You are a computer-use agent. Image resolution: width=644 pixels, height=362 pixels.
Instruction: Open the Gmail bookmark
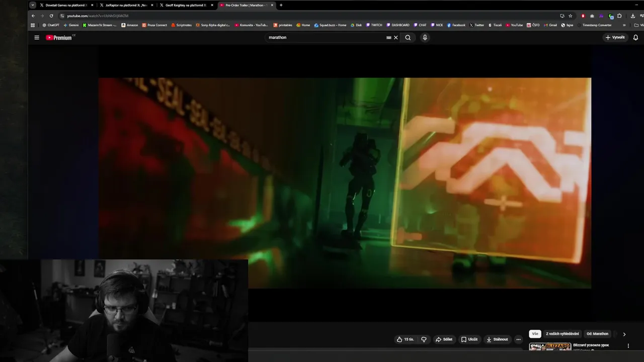pyautogui.click(x=550, y=25)
